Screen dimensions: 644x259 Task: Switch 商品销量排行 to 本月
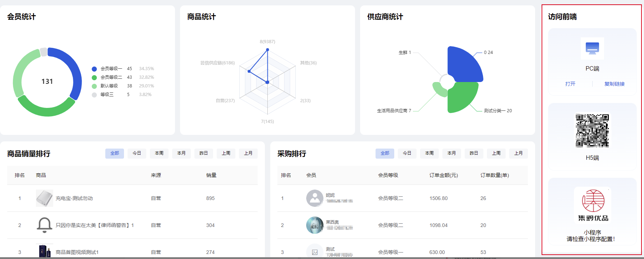pos(181,153)
